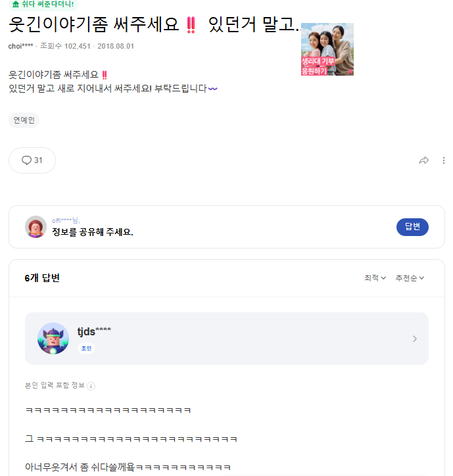Click the question title 웃긴이야기좀 써주세요
Viewport: 453px width, 476px height.
(x=95, y=26)
